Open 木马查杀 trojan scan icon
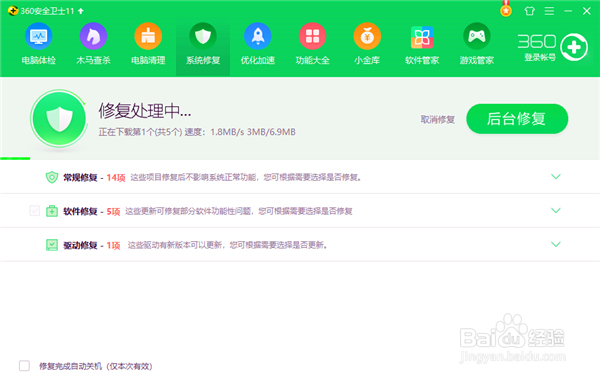600x378 pixels. pos(93,36)
